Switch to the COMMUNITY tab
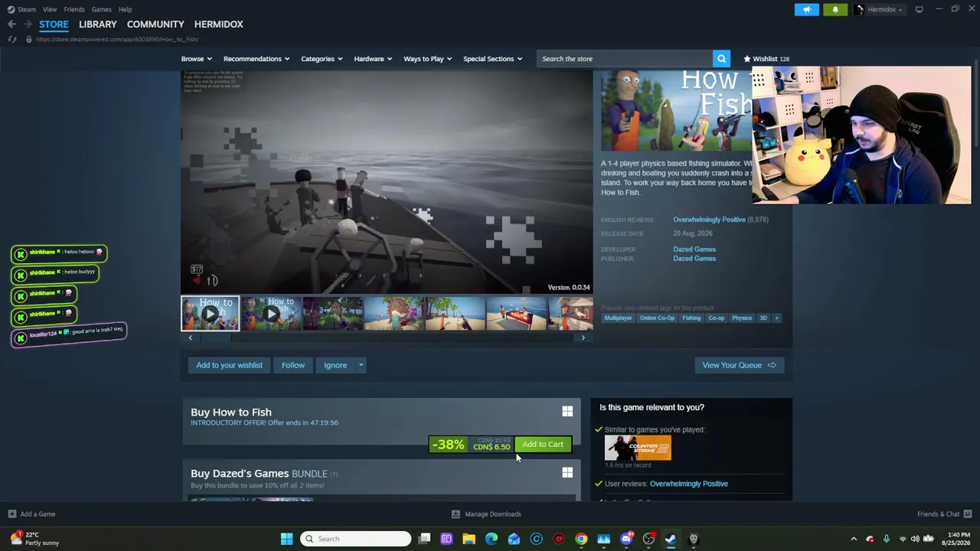 (x=155, y=24)
